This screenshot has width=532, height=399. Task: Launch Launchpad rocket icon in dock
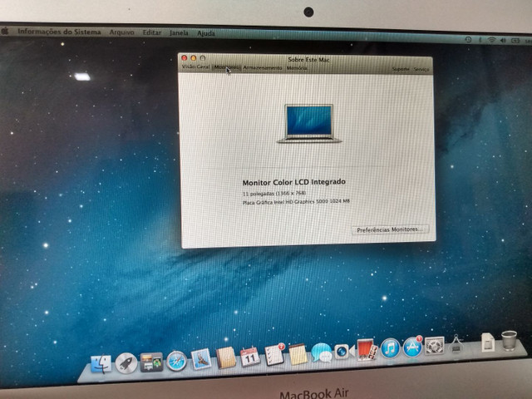pyautogui.click(x=126, y=363)
